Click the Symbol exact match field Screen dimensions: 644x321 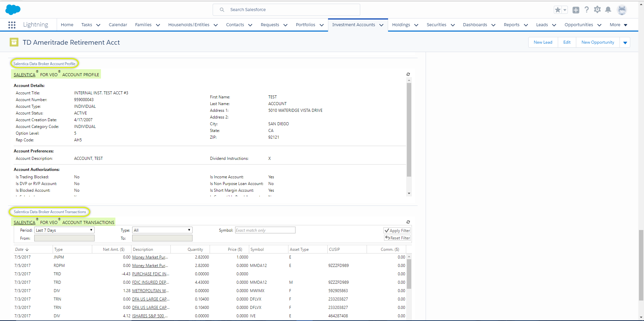265,230
